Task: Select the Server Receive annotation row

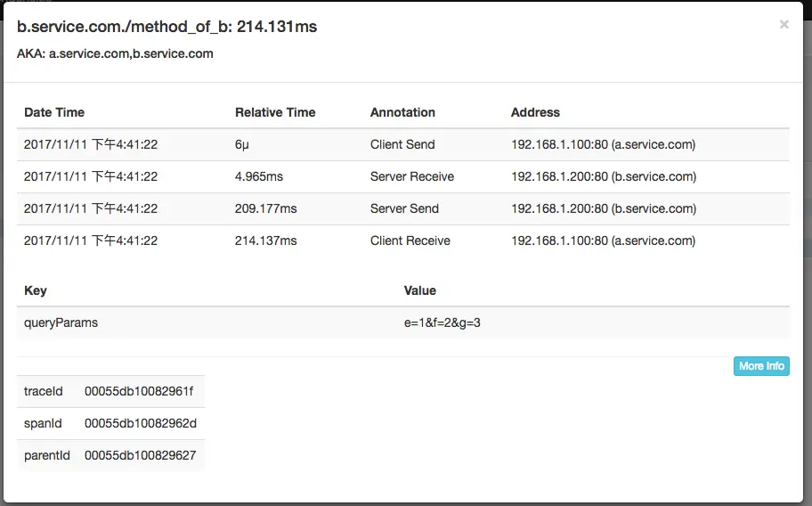Action: coord(403,176)
